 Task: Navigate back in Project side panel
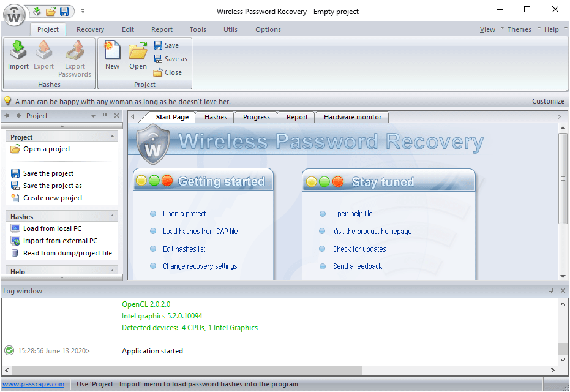pos(7,116)
